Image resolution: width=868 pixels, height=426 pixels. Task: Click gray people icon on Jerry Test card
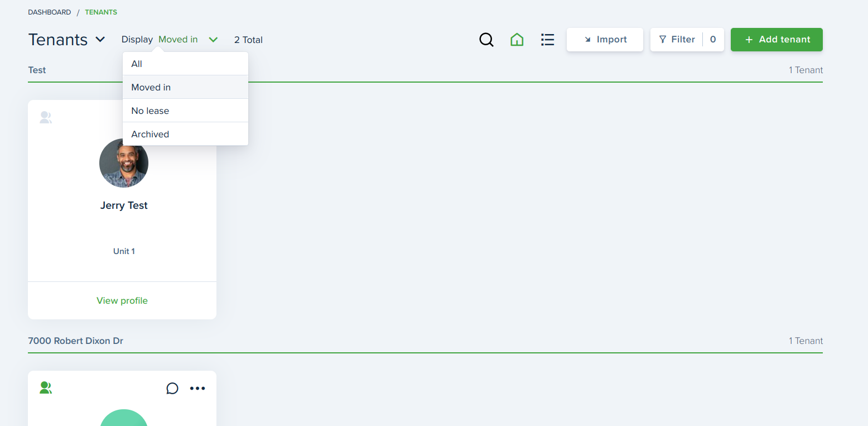46,117
